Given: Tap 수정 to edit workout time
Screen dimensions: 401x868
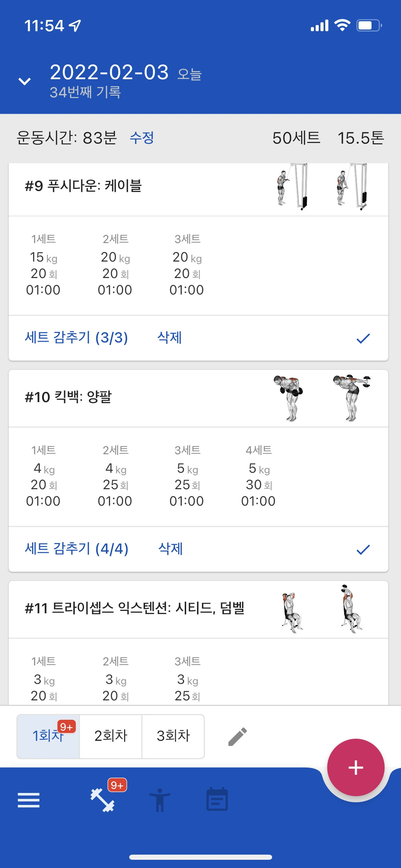Looking at the screenshot, I should pyautogui.click(x=142, y=138).
